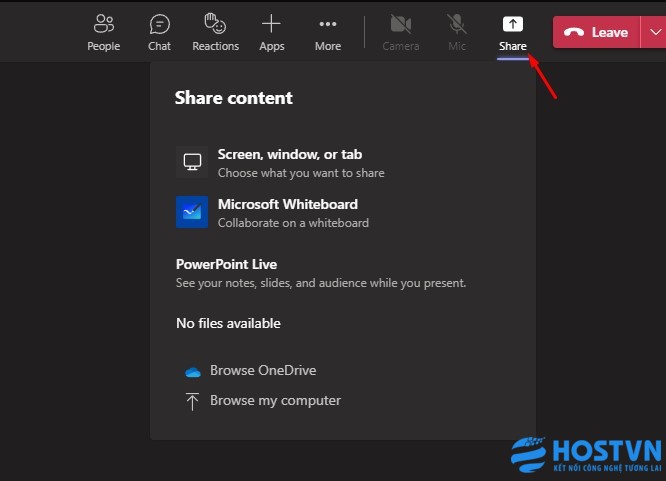
Task: Click 'Choose what you want to share'
Action: pyautogui.click(x=301, y=173)
